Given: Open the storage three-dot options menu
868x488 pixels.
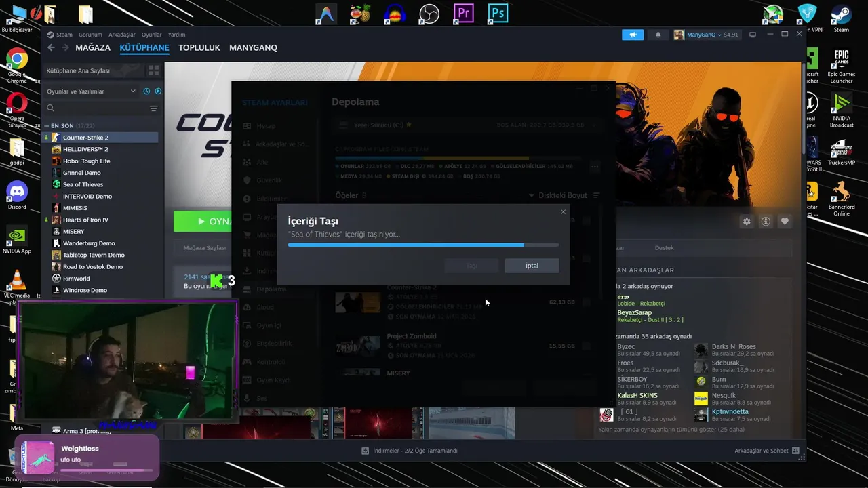Looking at the screenshot, I should (x=595, y=167).
